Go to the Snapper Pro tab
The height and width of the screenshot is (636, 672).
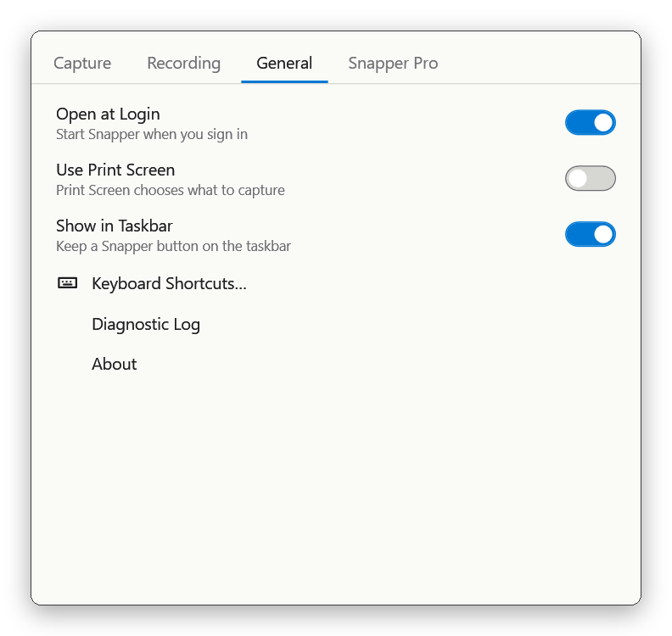(x=393, y=64)
